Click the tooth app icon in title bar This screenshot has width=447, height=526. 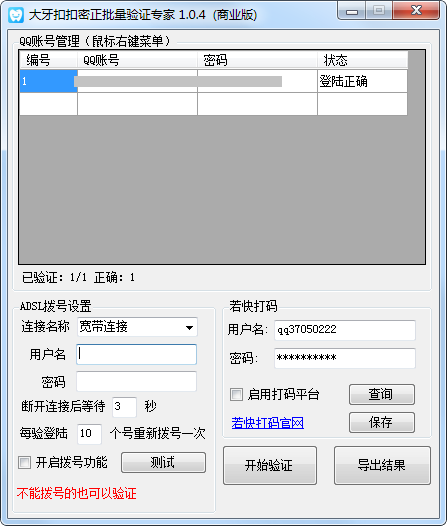pyautogui.click(x=16, y=15)
